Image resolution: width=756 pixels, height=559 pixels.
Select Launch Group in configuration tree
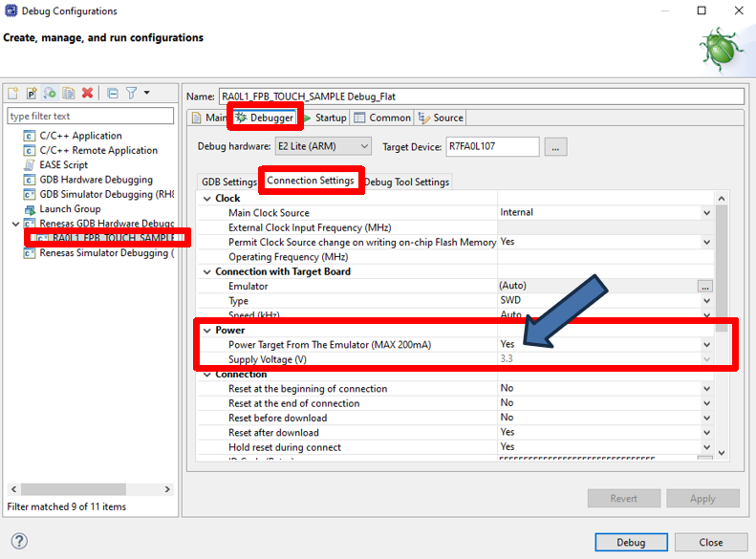(x=69, y=208)
